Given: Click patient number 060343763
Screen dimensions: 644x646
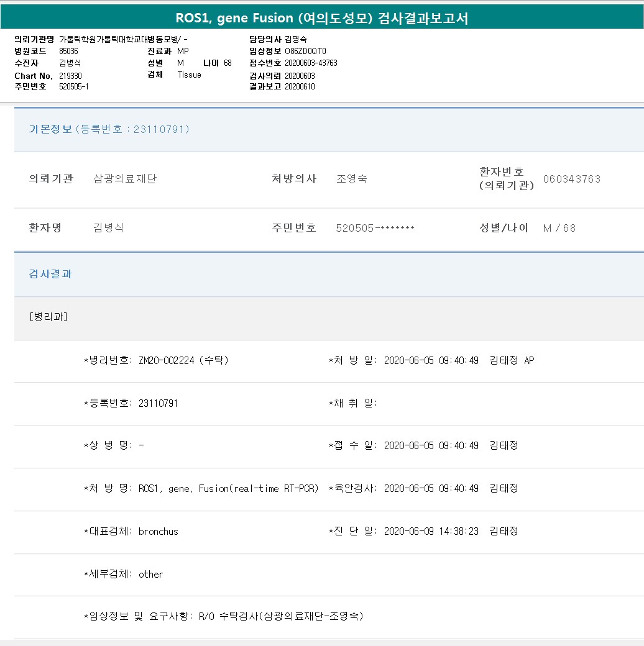Looking at the screenshot, I should click(571, 179).
